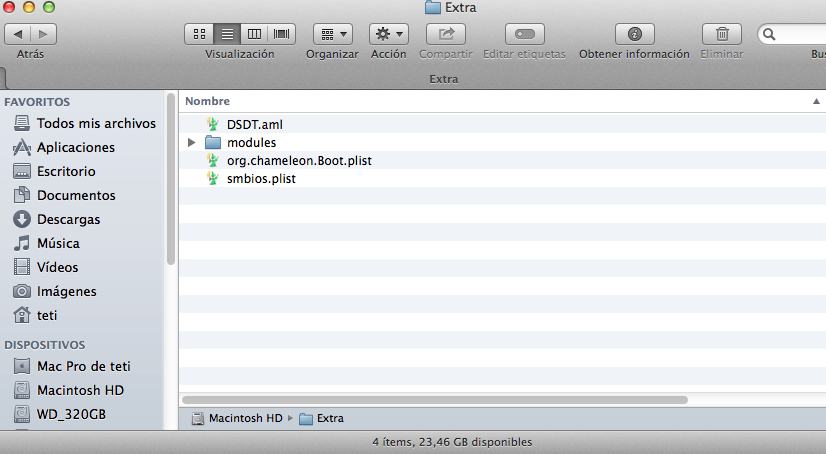Sort by the Nombre column header
This screenshot has height=454, width=826.
tap(208, 101)
